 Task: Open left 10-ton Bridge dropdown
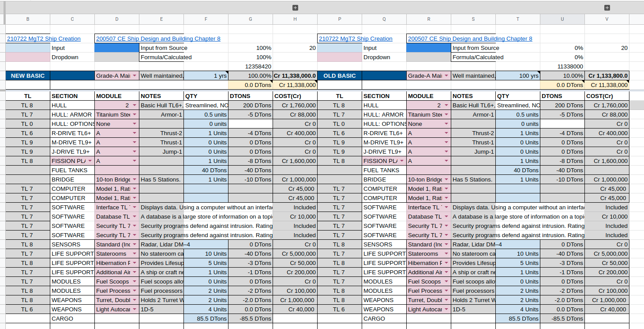point(134,180)
